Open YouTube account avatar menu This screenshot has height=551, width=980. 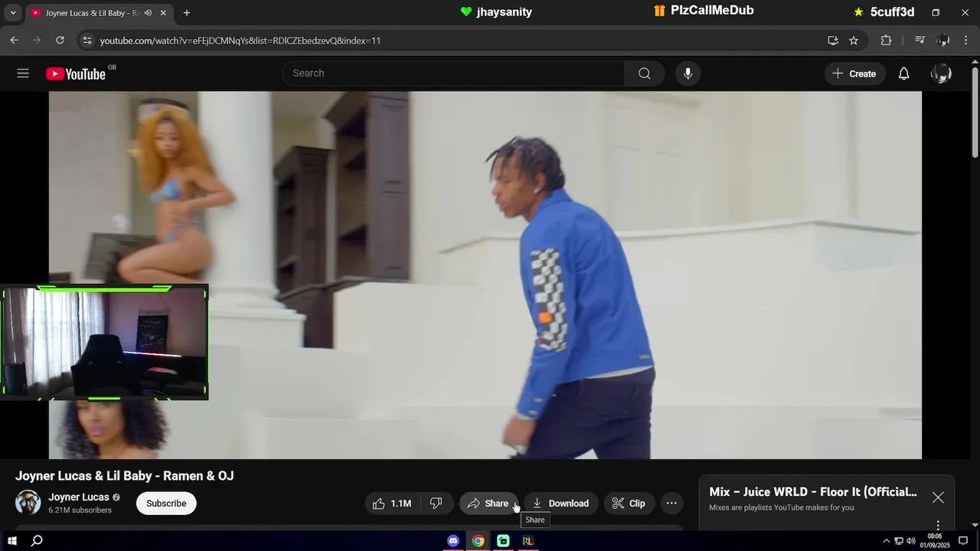pyautogui.click(x=941, y=73)
